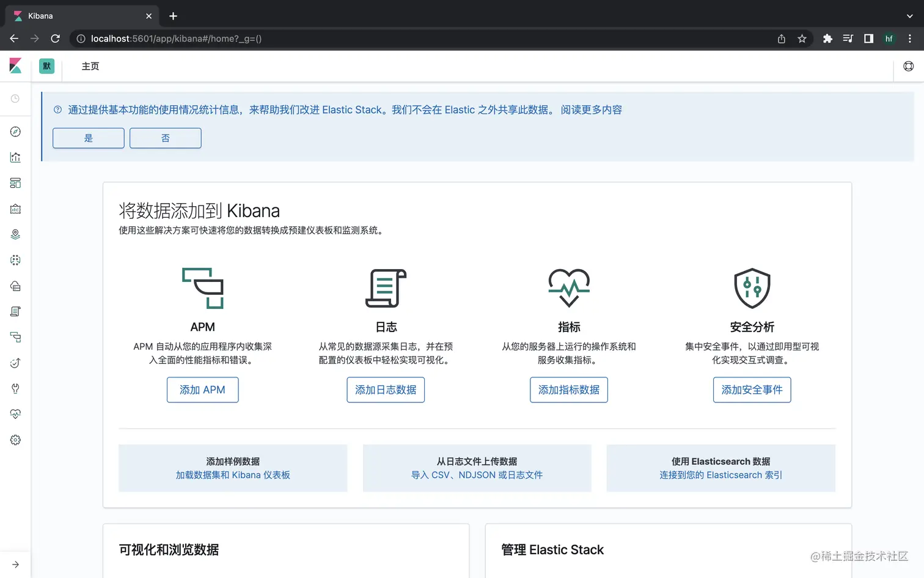Click the 可视化和浏览数据 heading

tap(169, 550)
